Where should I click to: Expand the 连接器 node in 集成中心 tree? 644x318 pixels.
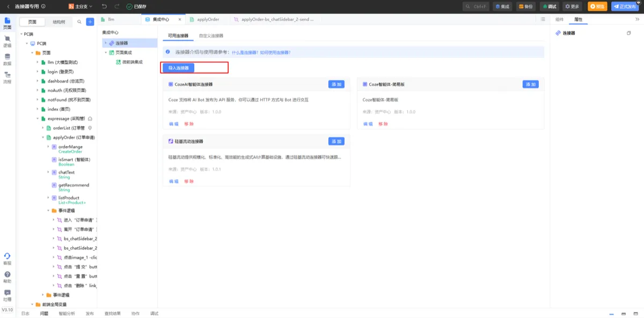point(106,43)
